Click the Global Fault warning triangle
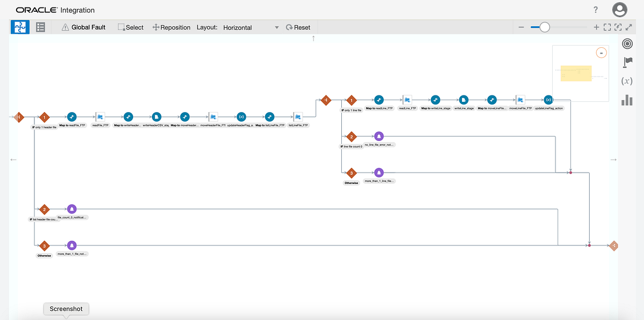 click(64, 27)
